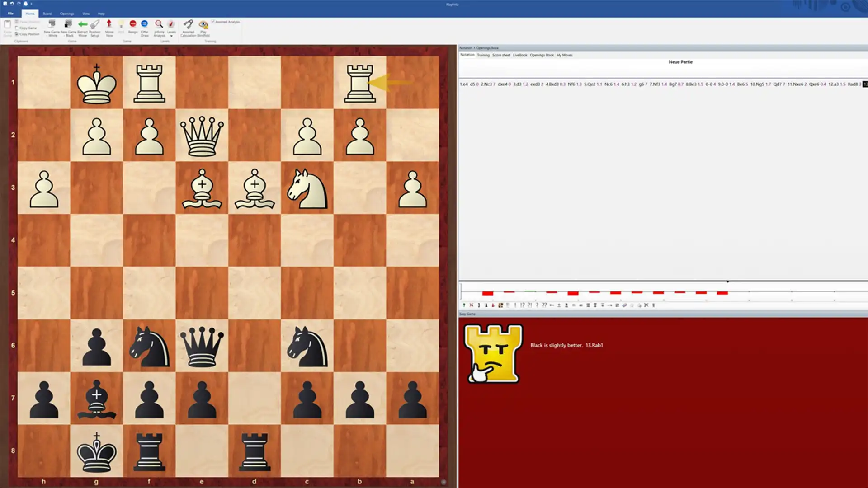Click the Fritz rook mascot image
The width and height of the screenshot is (868, 488).
[x=493, y=353]
